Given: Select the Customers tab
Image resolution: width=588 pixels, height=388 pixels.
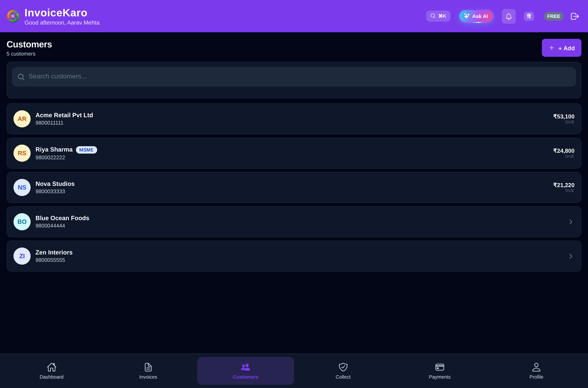Looking at the screenshot, I should pos(246,371).
